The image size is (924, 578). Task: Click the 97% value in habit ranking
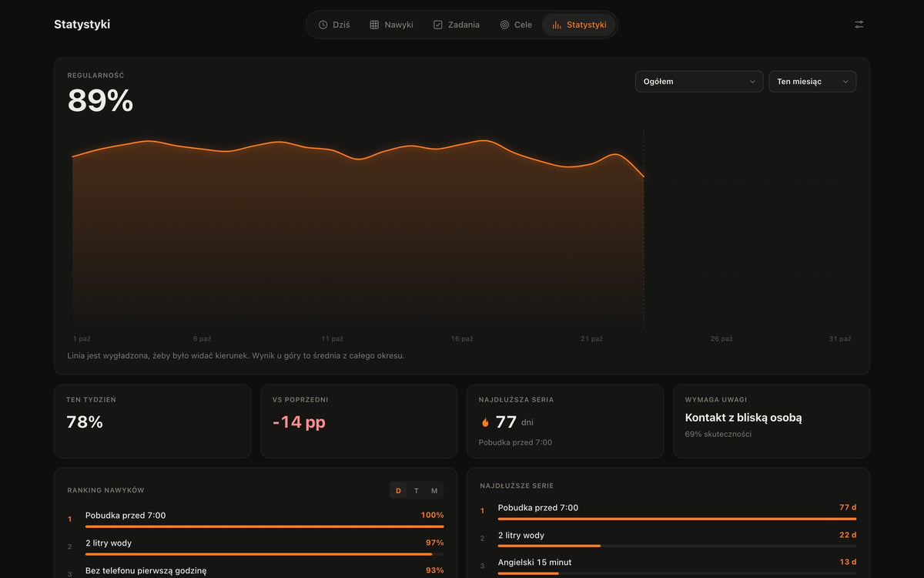coord(435,543)
